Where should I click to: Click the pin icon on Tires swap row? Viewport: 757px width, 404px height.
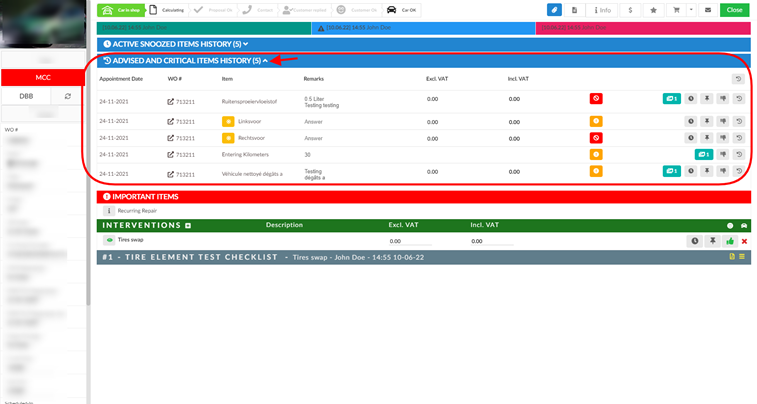[x=713, y=241]
